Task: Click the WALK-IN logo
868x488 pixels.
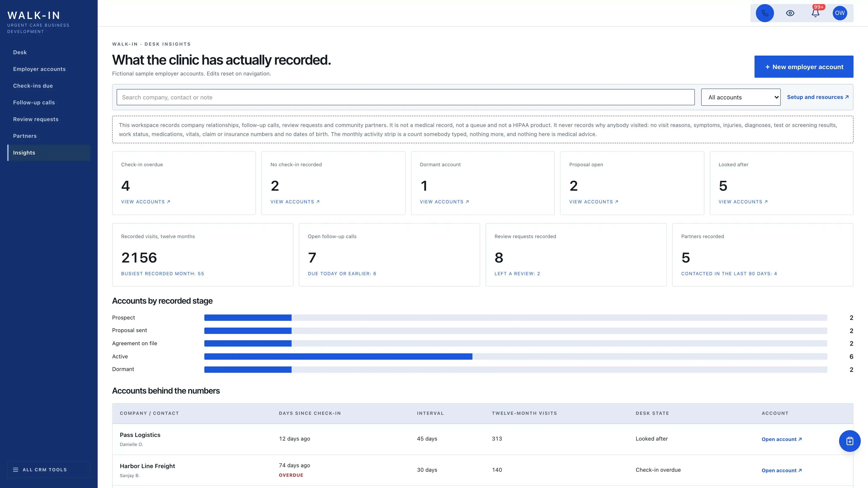Action: click(34, 16)
